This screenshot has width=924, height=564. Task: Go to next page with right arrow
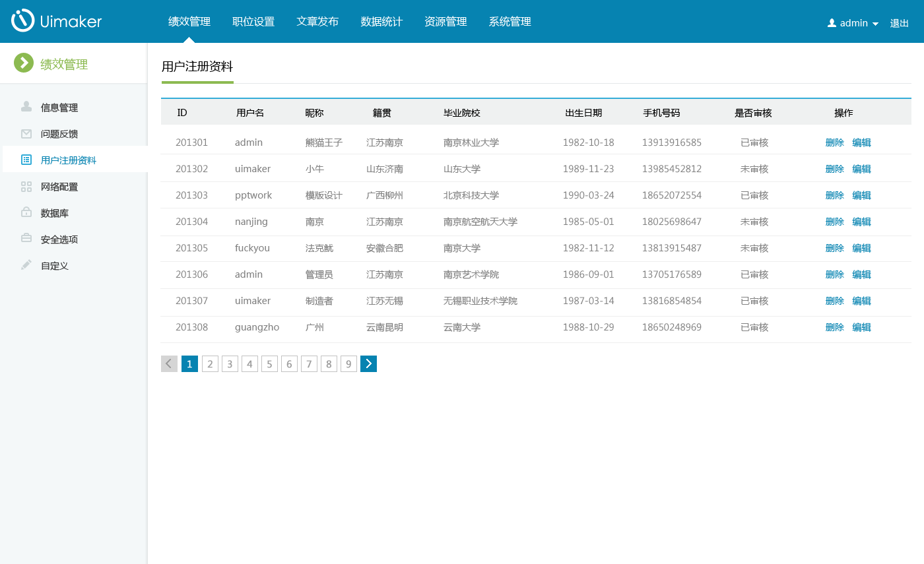click(368, 363)
